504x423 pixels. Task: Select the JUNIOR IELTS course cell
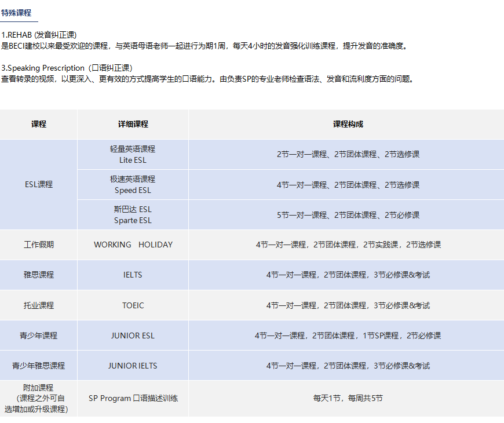(133, 366)
